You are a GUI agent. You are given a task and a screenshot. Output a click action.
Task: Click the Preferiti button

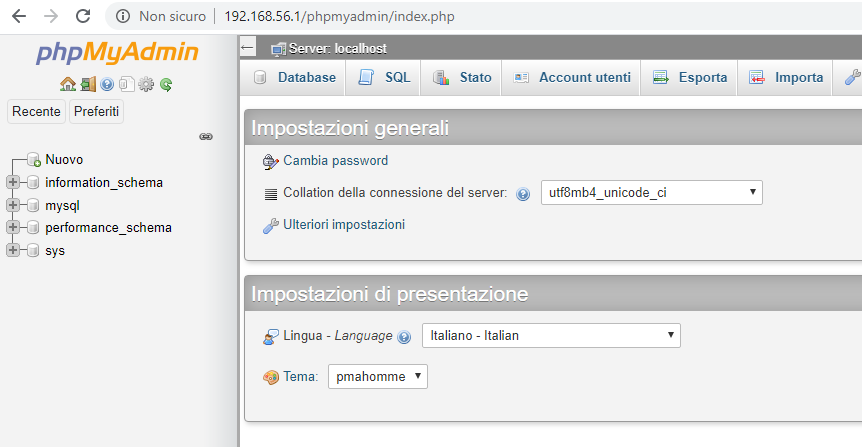pyautogui.click(x=96, y=111)
